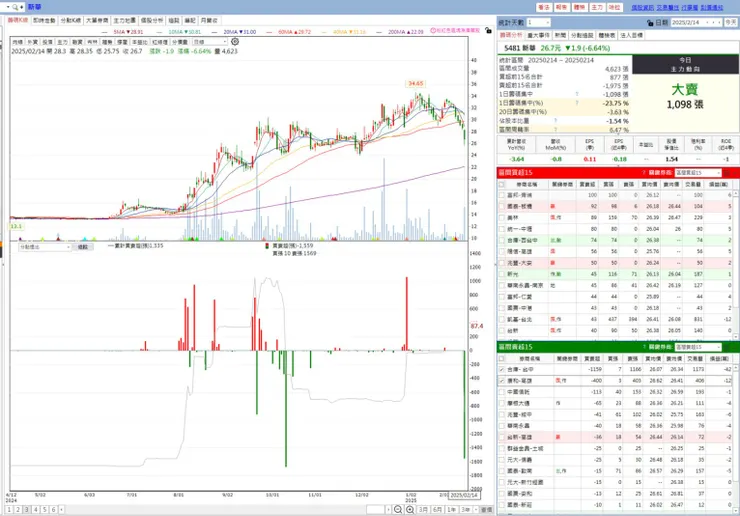Click down arrow of sell table scrollbar
The image size is (740, 516).
point(736,511)
